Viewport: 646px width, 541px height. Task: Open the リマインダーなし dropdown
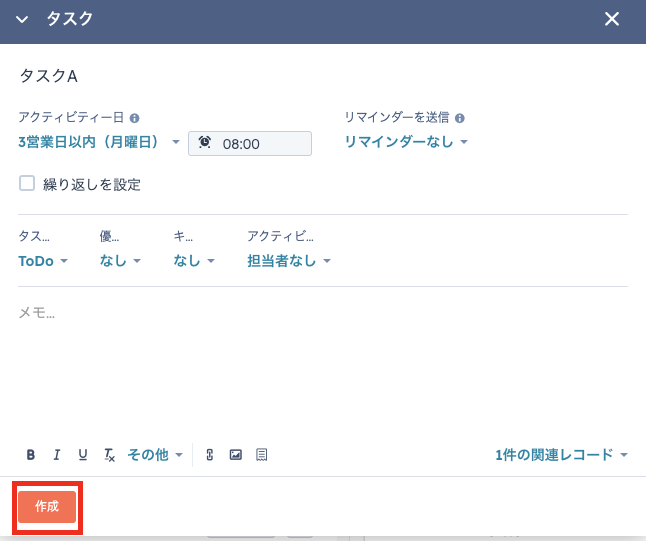click(x=406, y=142)
